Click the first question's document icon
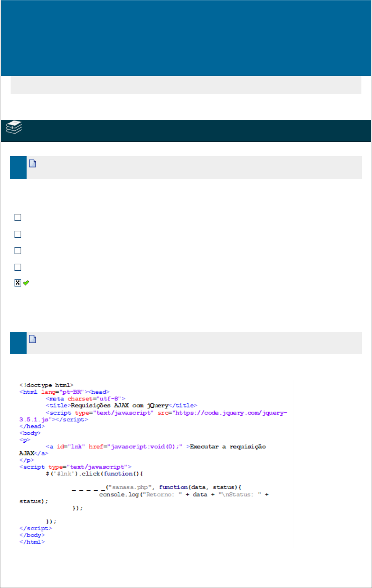The image size is (372, 588). point(33,163)
